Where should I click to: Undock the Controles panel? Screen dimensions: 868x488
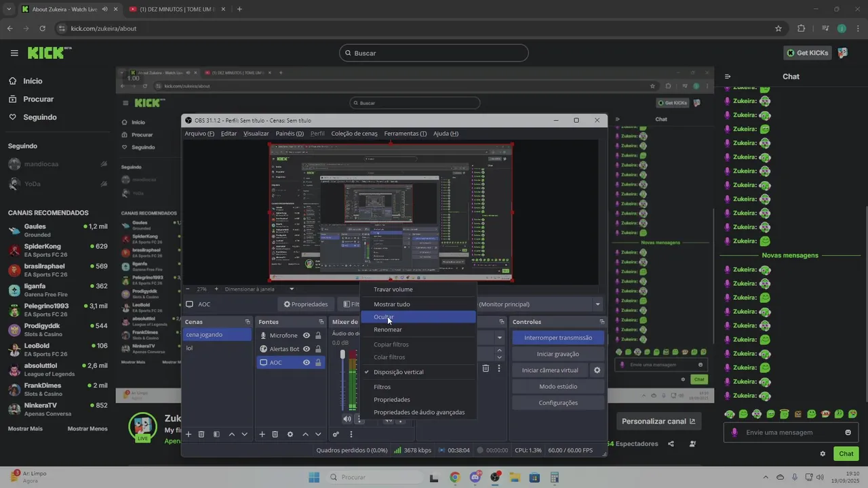[601, 322]
